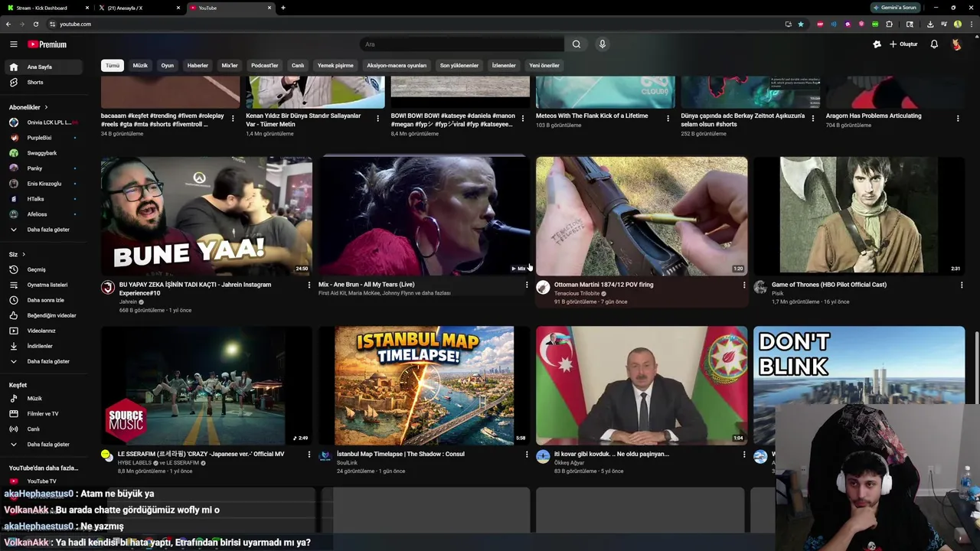980x551 pixels.
Task: Start voice search with microphone icon
Action: 603,44
